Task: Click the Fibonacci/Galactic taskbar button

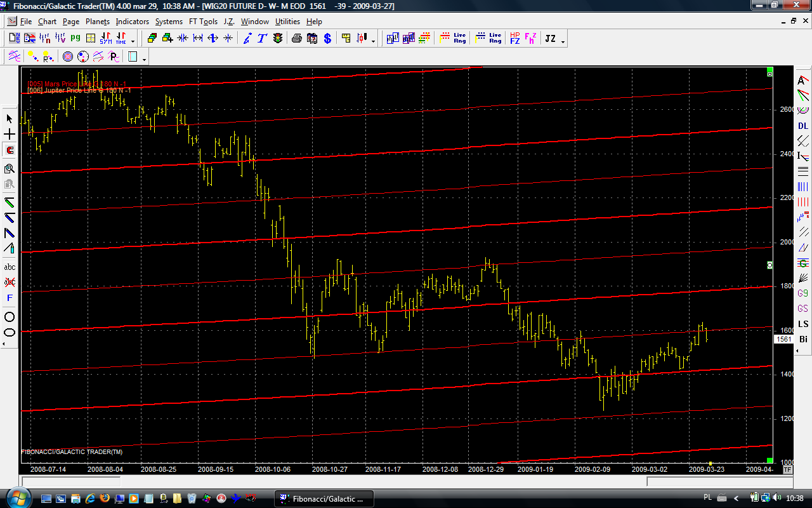Action: point(324,498)
